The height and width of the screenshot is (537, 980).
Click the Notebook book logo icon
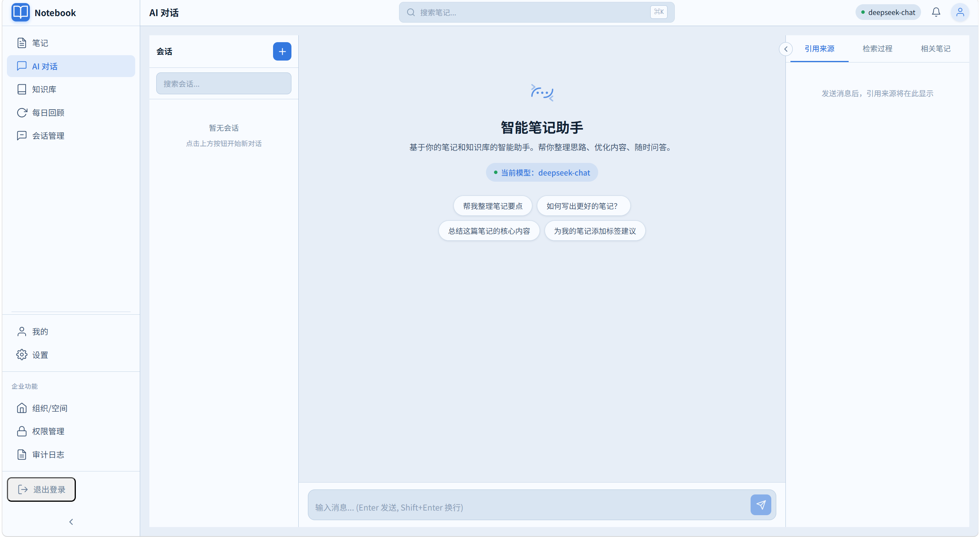(x=20, y=12)
